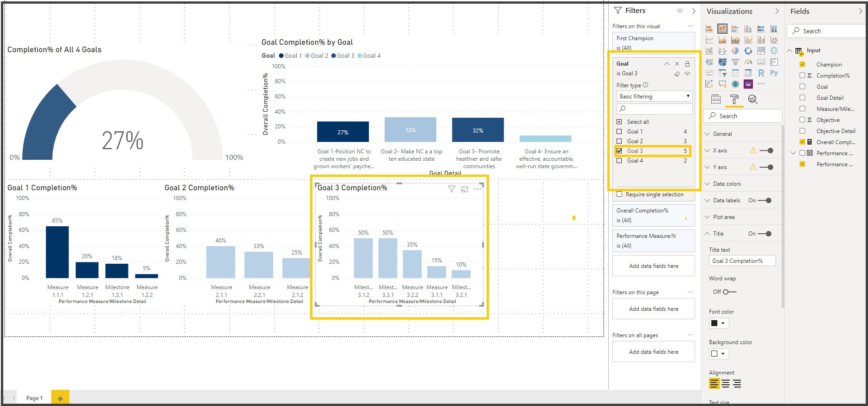Turn off Data labels switch
Screen dimensions: 868x406
pos(765,200)
